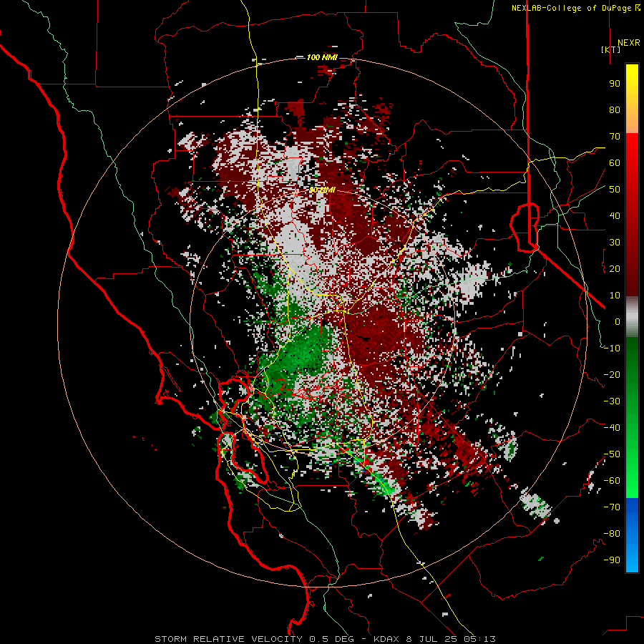This screenshot has width=644, height=644.
Task: Click the positive 50 scale label
Action: click(615, 190)
